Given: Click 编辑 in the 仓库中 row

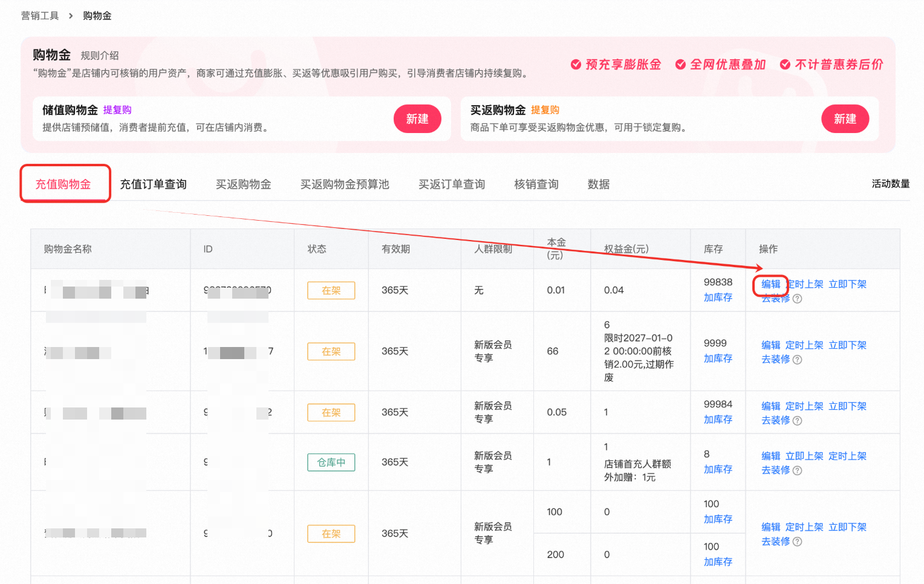Looking at the screenshot, I should tap(771, 456).
